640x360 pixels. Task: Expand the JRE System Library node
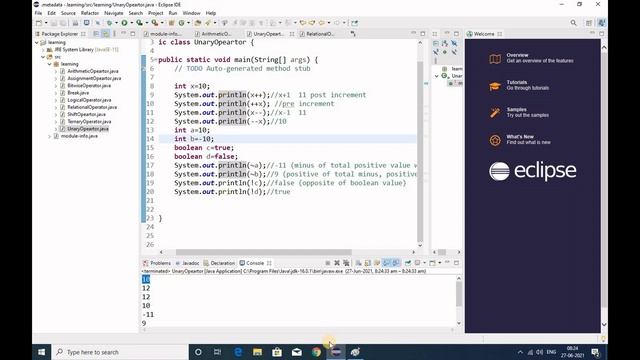click(x=43, y=49)
